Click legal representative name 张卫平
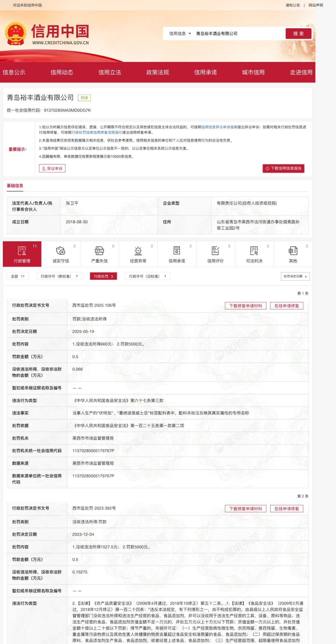The width and height of the screenshot is (336, 644). click(x=72, y=203)
